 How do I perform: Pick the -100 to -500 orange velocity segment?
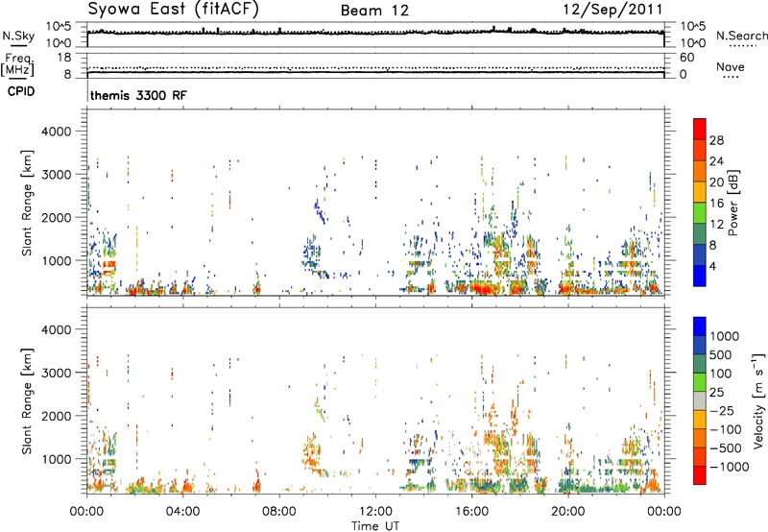click(x=700, y=438)
